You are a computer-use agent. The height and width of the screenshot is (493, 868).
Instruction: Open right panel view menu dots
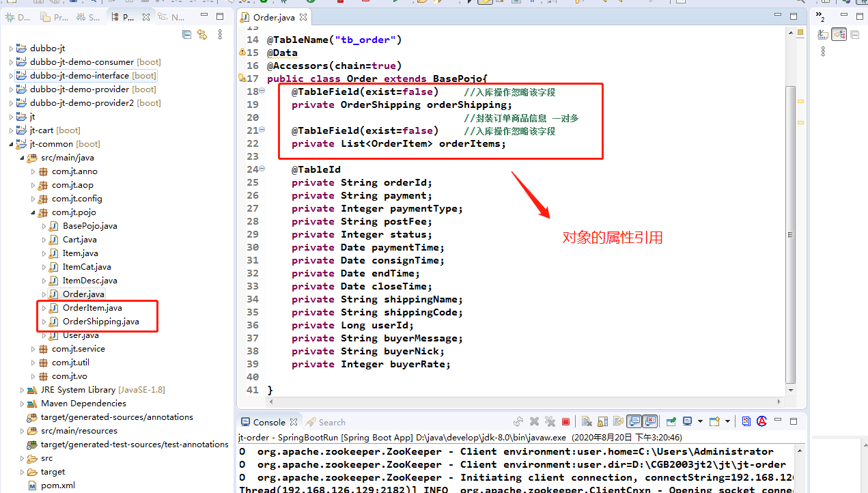[x=823, y=51]
